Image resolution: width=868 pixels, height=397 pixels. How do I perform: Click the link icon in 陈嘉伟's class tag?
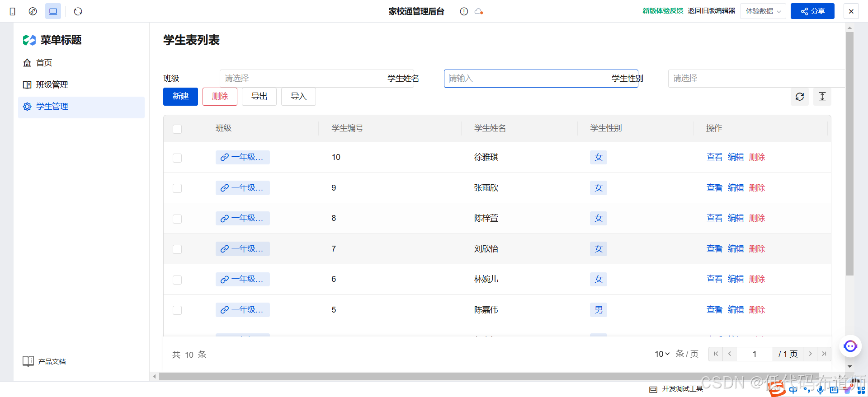(225, 310)
